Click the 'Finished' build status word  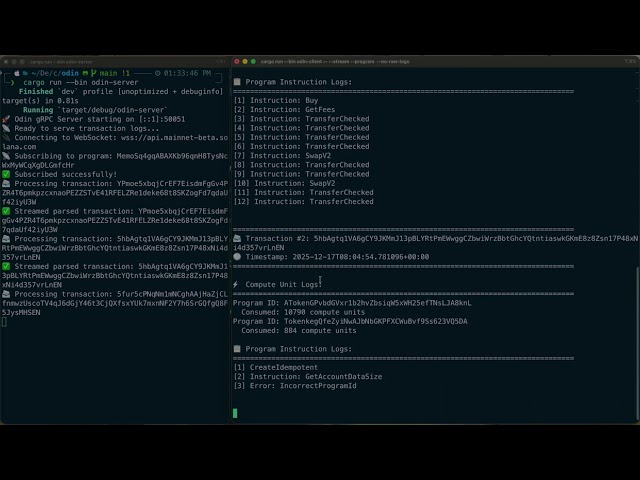pos(36,91)
